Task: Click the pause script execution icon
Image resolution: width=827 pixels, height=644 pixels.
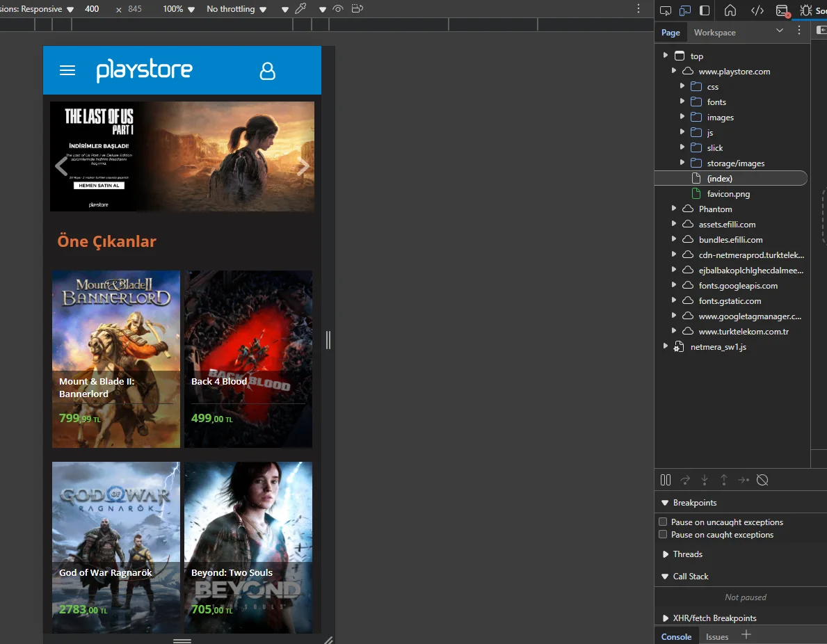Action: pyautogui.click(x=666, y=480)
